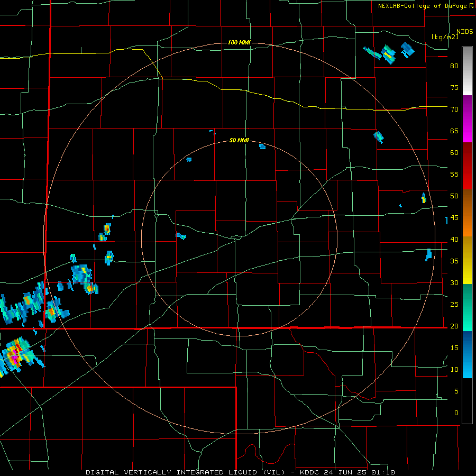
Task: Click the 5 value on the color scale
Action: (456, 391)
